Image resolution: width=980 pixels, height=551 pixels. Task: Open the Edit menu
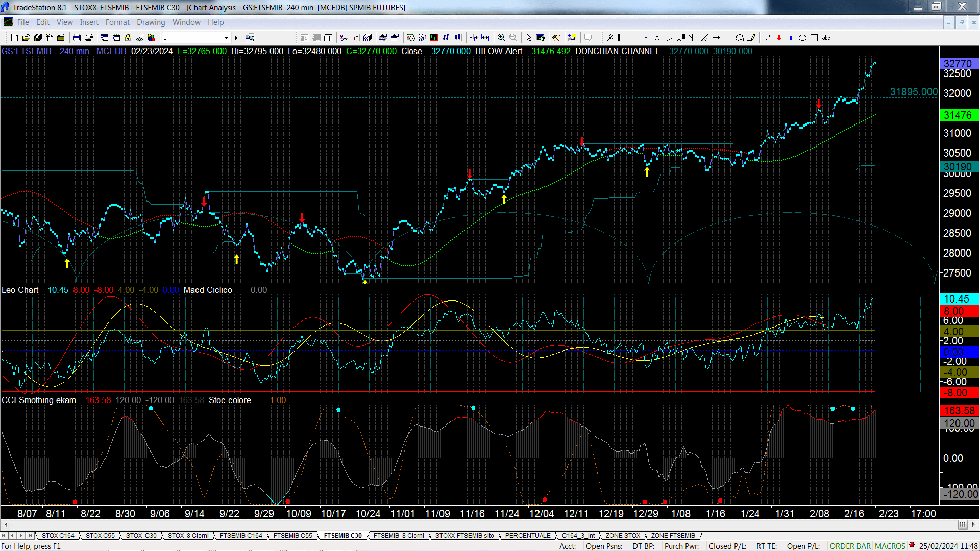(x=43, y=22)
